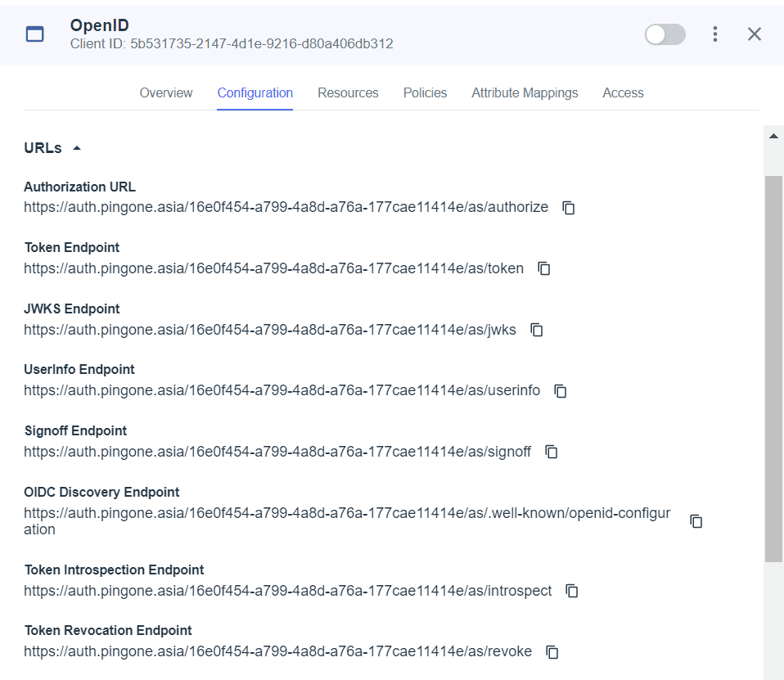Viewport: 784px width, 680px height.
Task: Copy the Token Endpoint URL
Action: tap(544, 268)
